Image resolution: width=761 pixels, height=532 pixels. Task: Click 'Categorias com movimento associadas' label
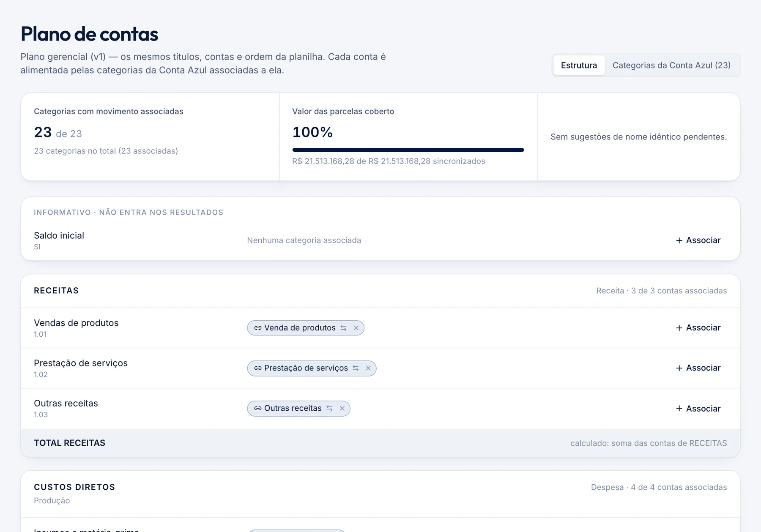pos(108,112)
